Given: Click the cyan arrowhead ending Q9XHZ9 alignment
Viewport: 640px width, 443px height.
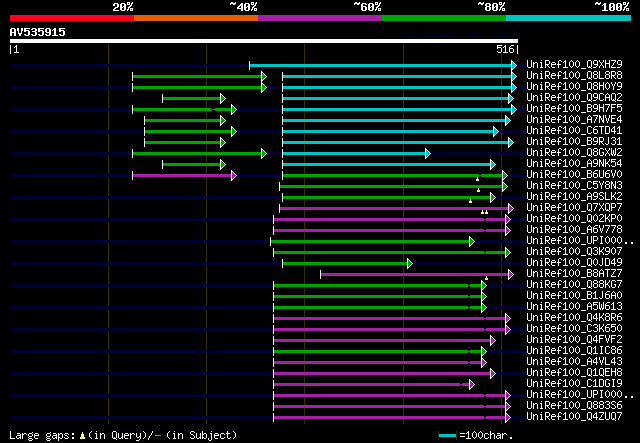Looking at the screenshot, I should 514,65.
